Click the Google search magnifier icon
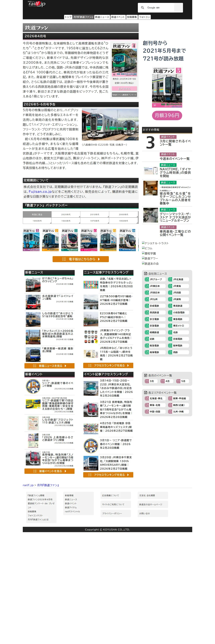 click(143, 8)
